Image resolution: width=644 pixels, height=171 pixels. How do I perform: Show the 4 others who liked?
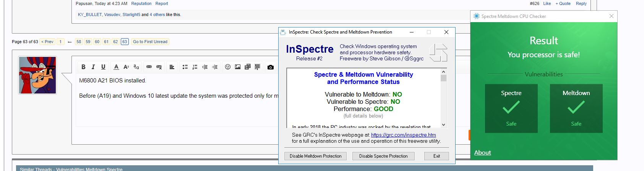click(x=157, y=15)
